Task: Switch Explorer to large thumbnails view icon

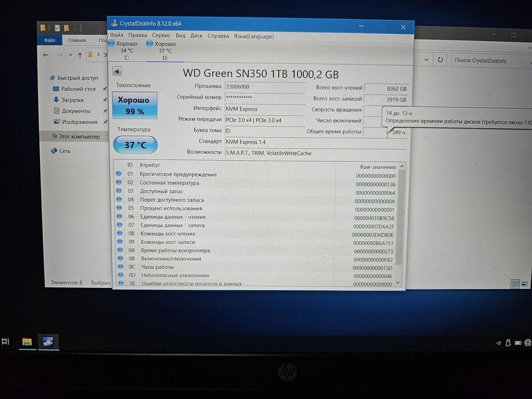Action: coord(525,284)
